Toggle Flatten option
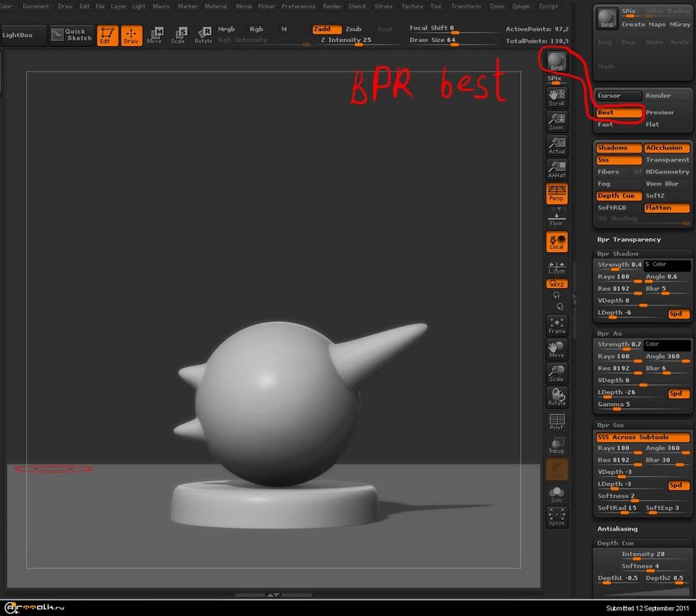Screen dimensions: 696x616 point(666,208)
